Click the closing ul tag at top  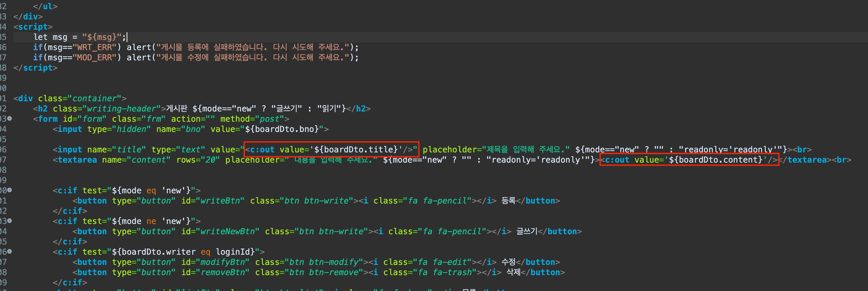(x=45, y=6)
